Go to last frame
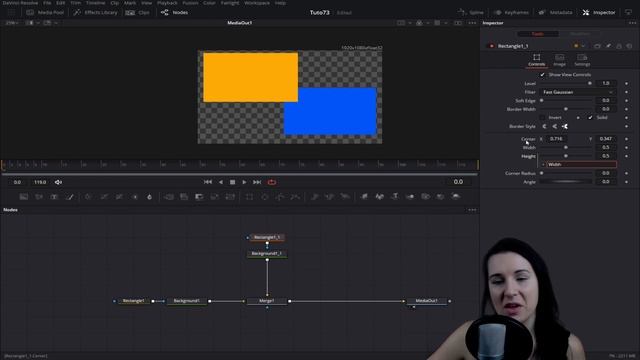This screenshot has height=360, width=640. 257,182
